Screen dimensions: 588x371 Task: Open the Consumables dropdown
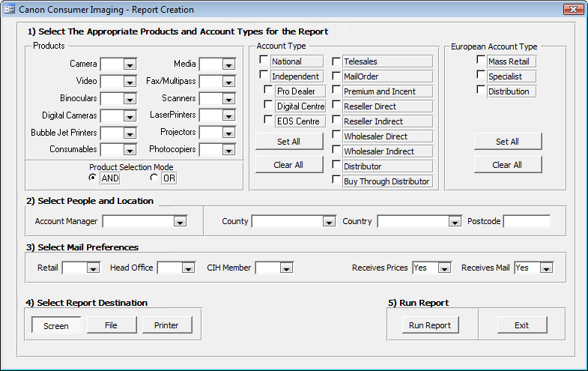(130, 150)
